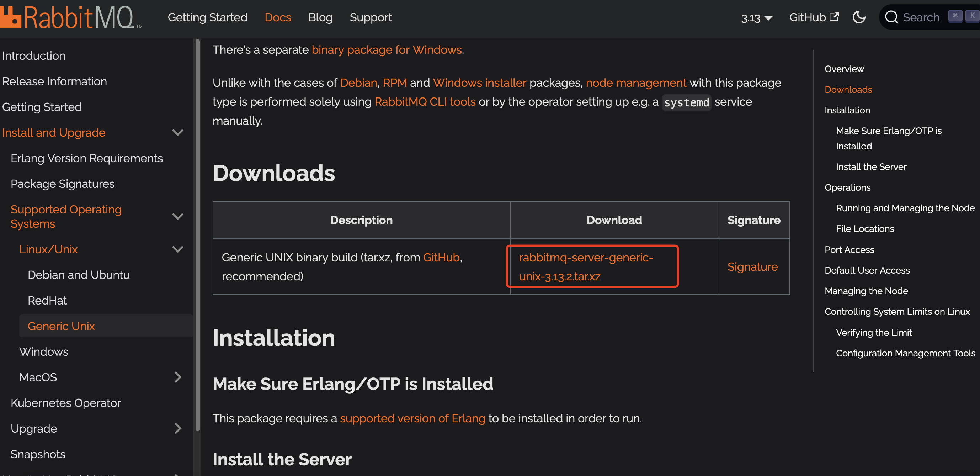Screen dimensions: 980x476
Task: Open Getting Started in top navigation
Action: pos(207,17)
